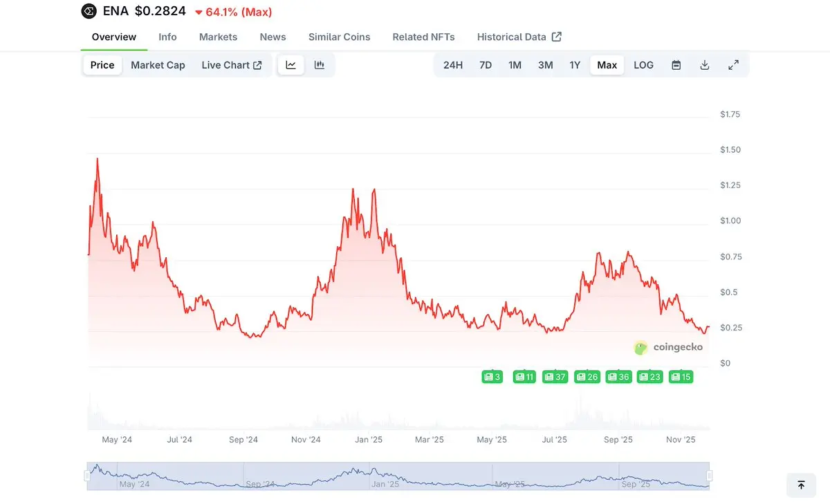Select the Price chart mode

(x=102, y=65)
